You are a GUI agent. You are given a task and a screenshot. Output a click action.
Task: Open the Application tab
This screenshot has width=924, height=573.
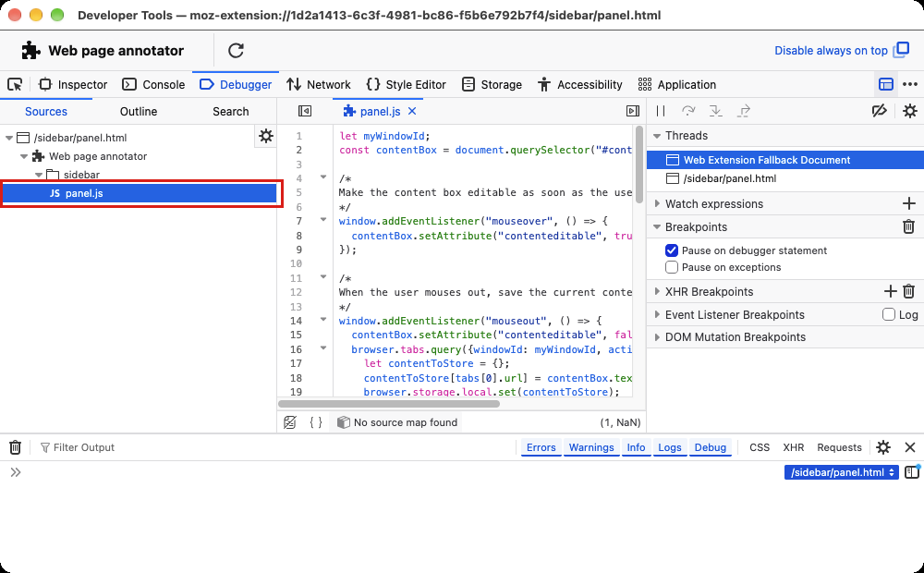(677, 85)
